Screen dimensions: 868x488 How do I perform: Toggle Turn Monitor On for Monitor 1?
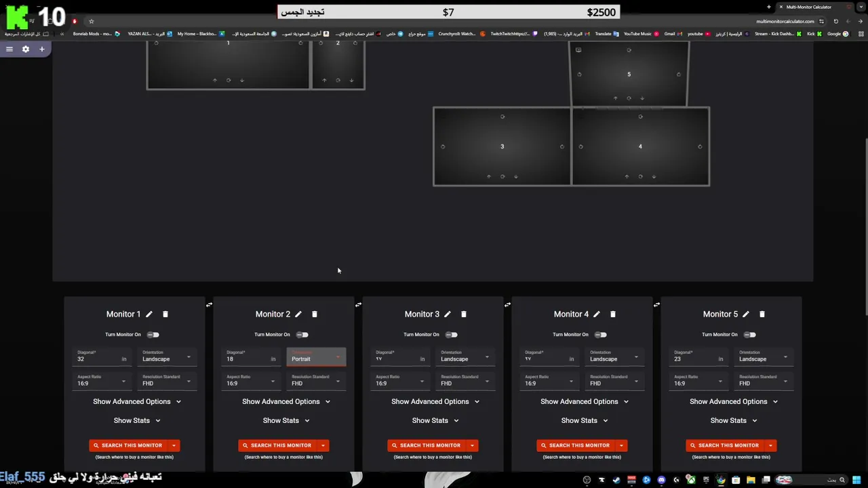tap(153, 335)
